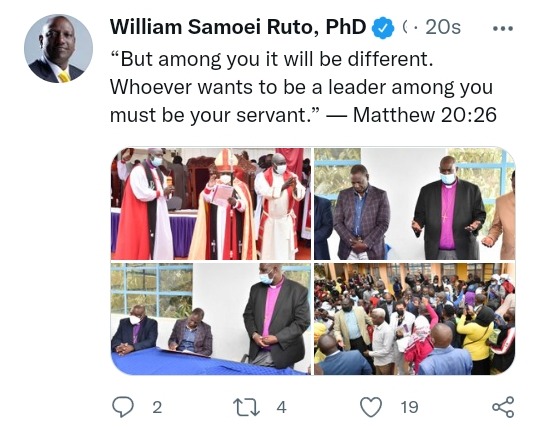Click the truncated handle next to verified badge
Screen dimensions: 540x427
point(405,27)
